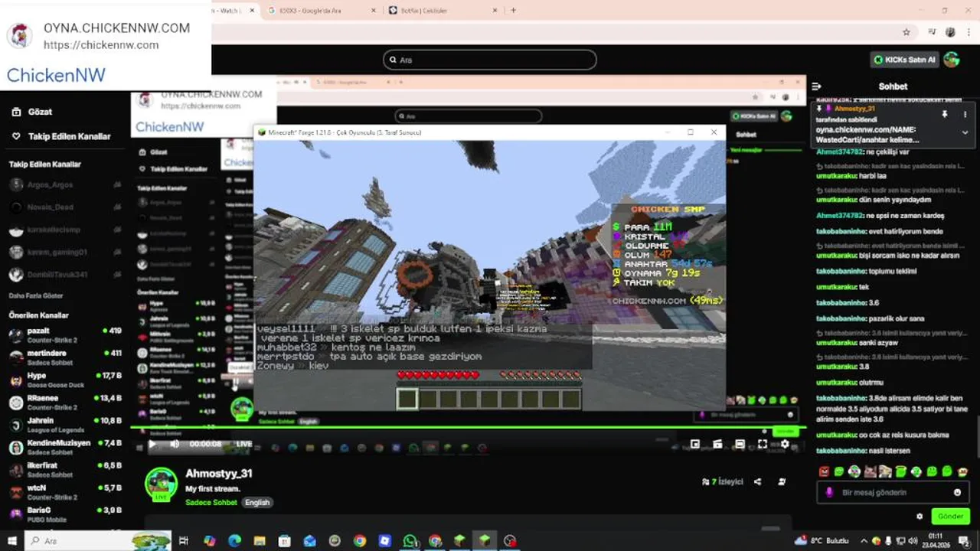Screen dimensions: 980x551
Task: Focus the Ara search box on Kick
Action: (490, 60)
